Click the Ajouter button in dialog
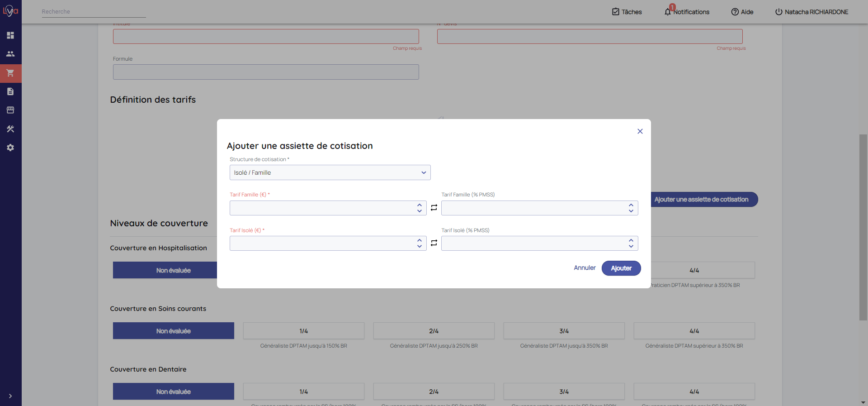 click(x=621, y=268)
